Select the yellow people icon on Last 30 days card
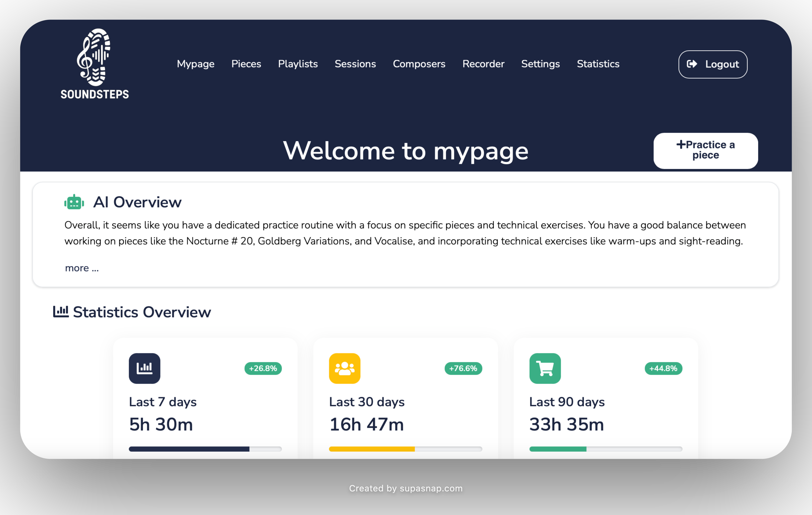This screenshot has height=515, width=812. click(345, 368)
